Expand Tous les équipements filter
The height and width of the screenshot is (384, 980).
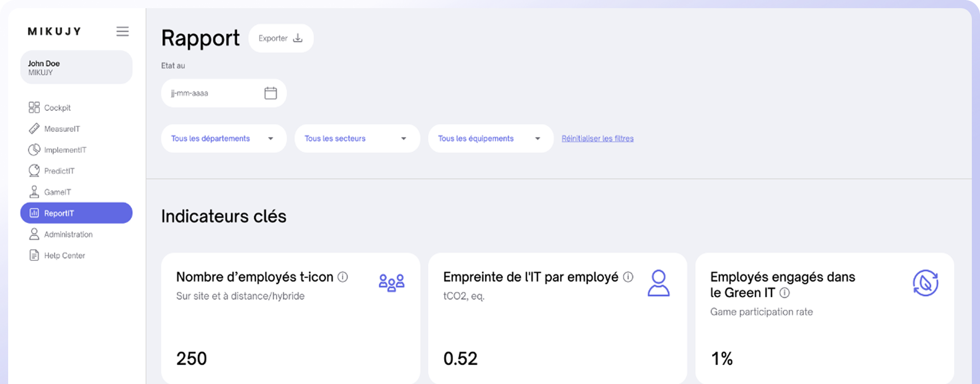click(491, 138)
